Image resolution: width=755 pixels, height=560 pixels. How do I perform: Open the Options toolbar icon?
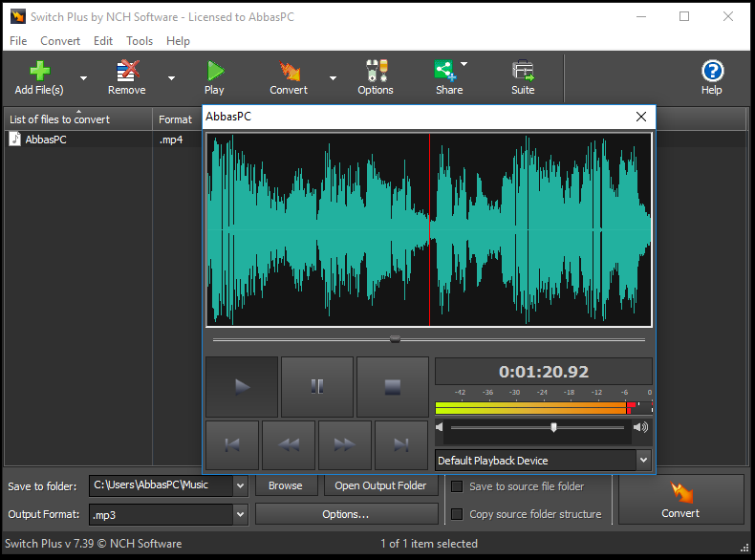coord(376,71)
